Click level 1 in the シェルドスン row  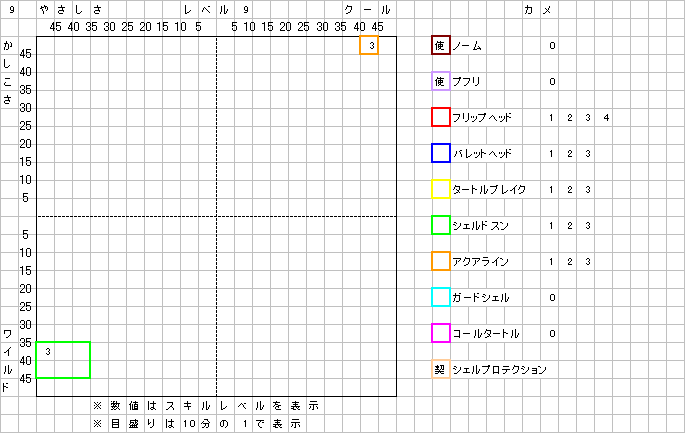coord(551,226)
